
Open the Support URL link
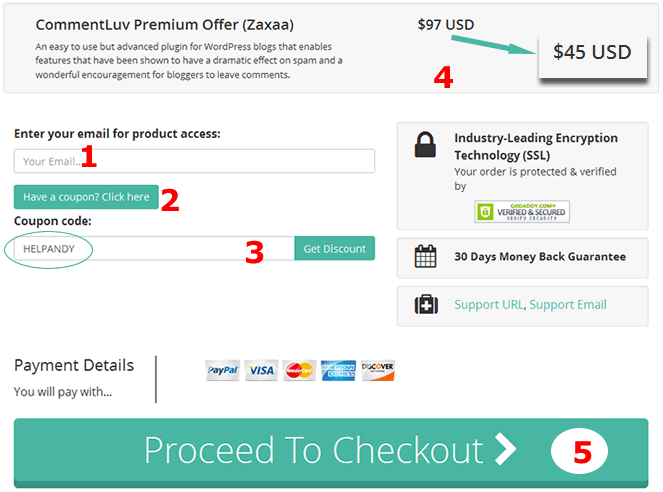(489, 304)
